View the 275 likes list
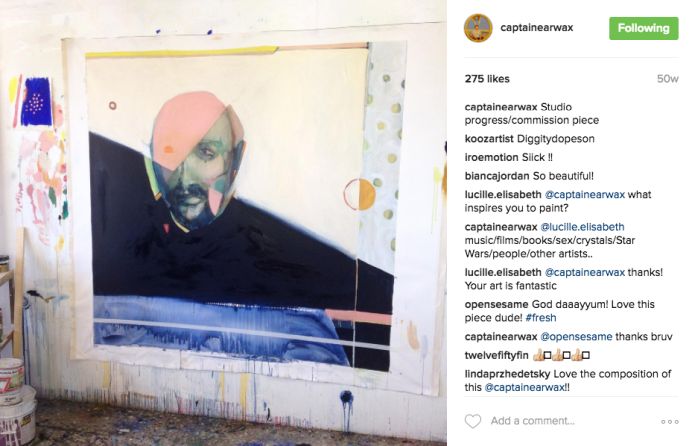 [487, 79]
